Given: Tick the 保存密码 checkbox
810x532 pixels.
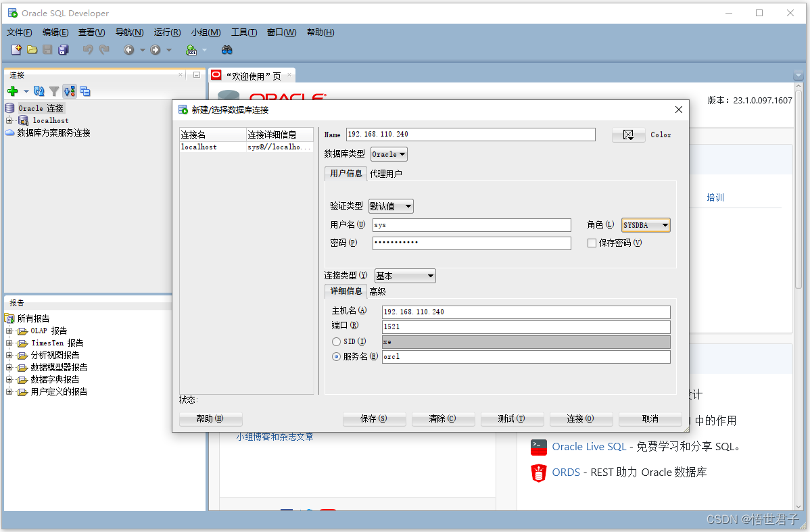Looking at the screenshot, I should (592, 243).
